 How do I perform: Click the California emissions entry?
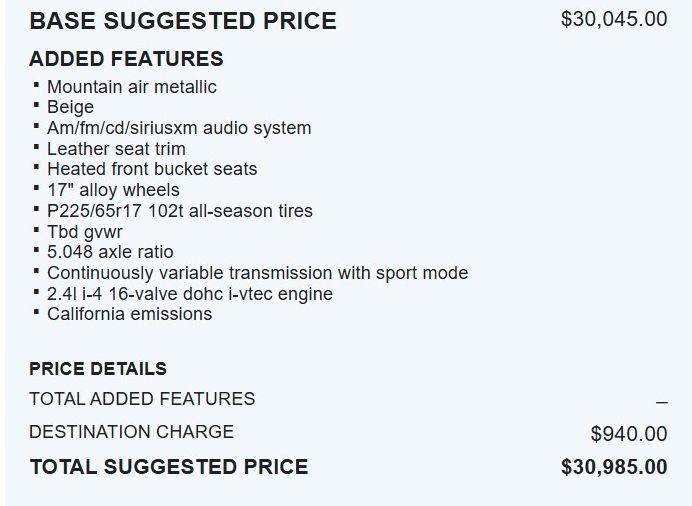[129, 314]
